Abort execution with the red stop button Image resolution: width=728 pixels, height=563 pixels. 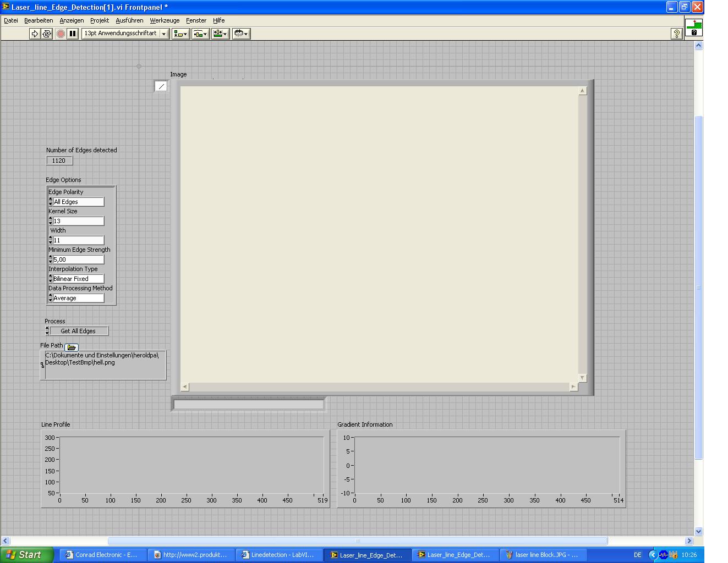[x=61, y=34]
